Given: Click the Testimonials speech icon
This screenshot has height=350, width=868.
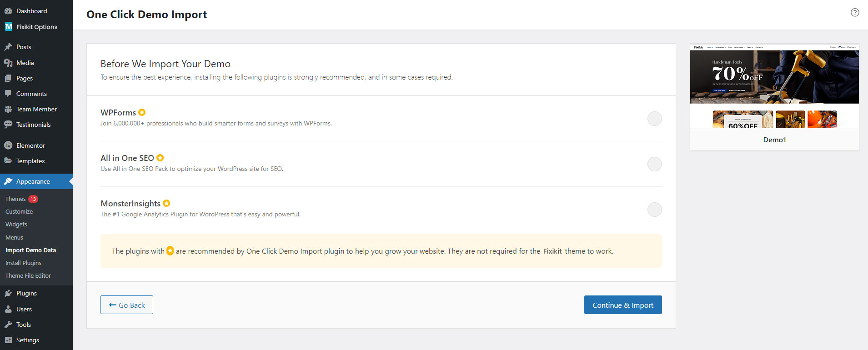Looking at the screenshot, I should (x=8, y=125).
